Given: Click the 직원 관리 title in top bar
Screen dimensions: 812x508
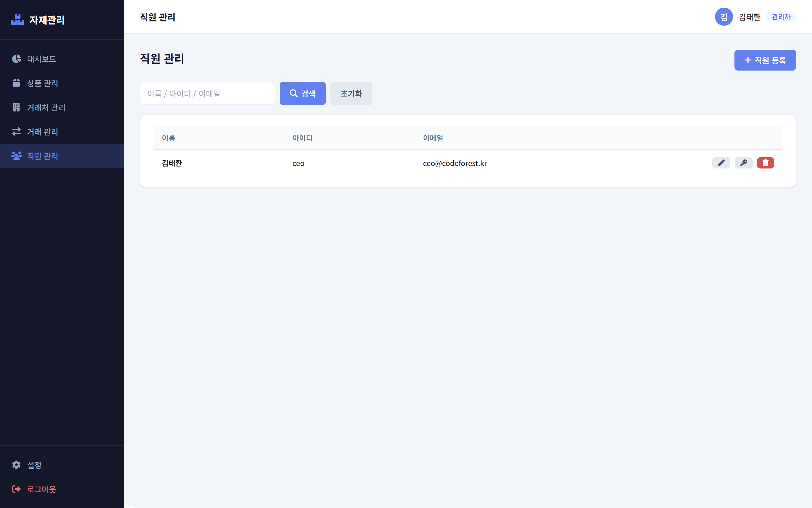Looking at the screenshot, I should coord(158,17).
